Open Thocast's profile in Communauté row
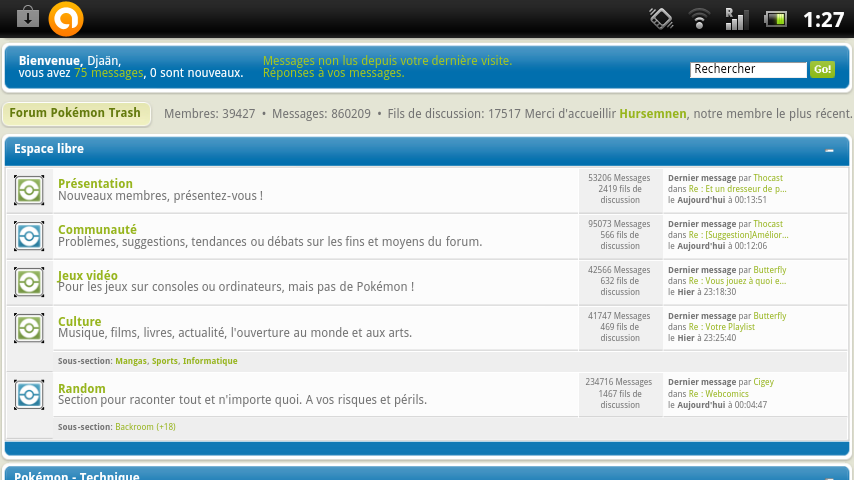854x480 pixels. click(768, 224)
